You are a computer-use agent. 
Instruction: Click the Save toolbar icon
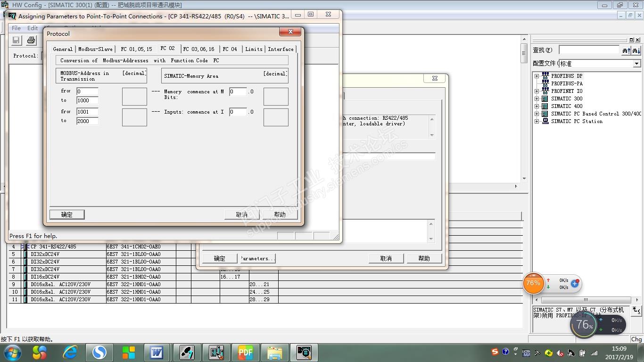16,40
